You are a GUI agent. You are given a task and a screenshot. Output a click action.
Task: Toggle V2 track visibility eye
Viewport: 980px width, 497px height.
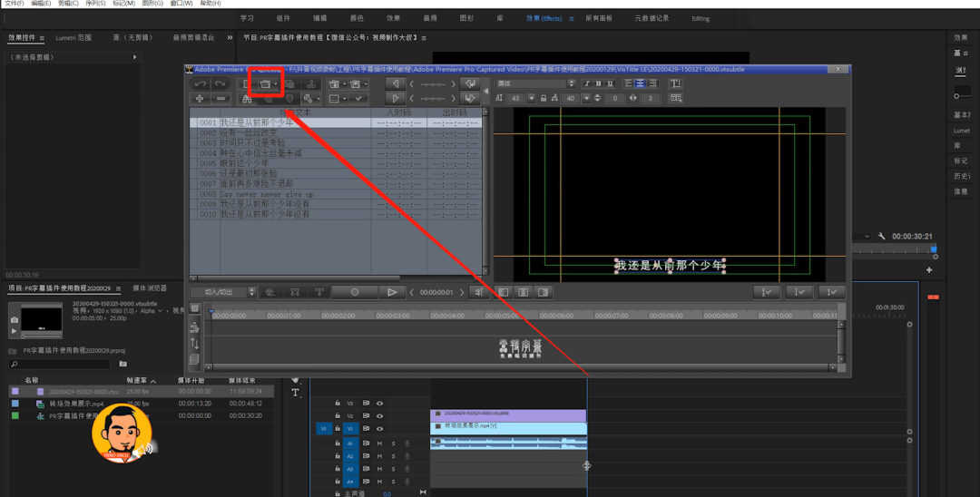(x=379, y=416)
